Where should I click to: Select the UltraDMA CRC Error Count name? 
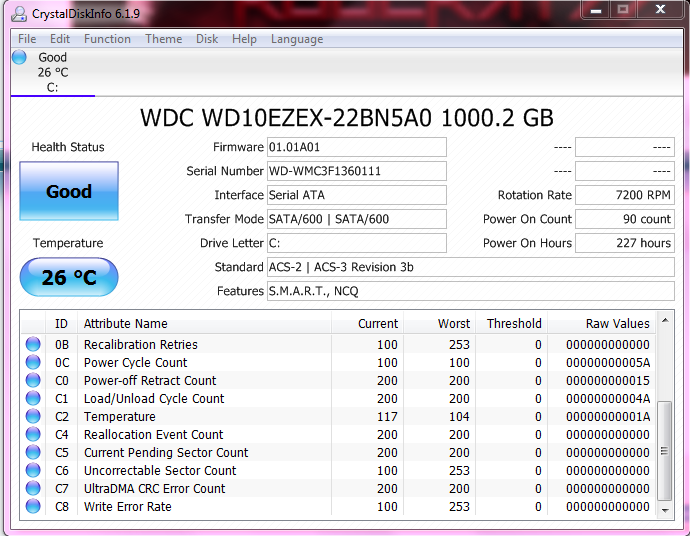click(154, 488)
